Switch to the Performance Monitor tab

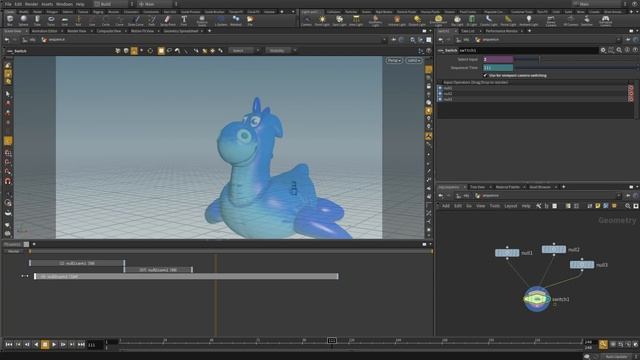(x=502, y=31)
